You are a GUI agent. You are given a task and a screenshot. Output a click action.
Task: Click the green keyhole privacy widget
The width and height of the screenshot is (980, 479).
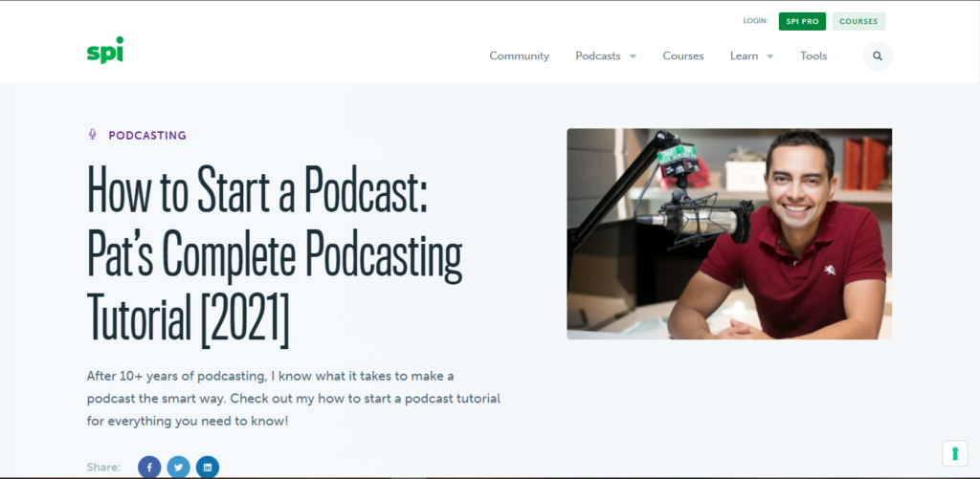(x=955, y=453)
